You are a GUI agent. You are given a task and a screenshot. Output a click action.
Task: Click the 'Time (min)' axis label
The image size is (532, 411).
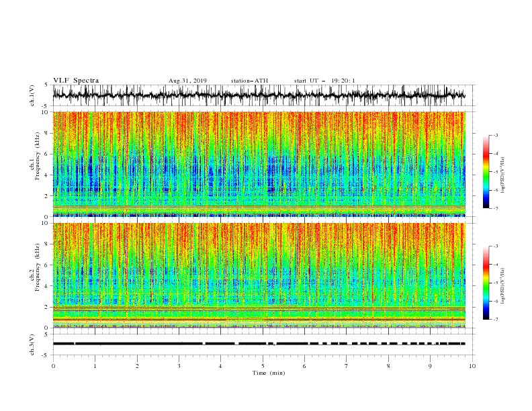pyautogui.click(x=269, y=373)
